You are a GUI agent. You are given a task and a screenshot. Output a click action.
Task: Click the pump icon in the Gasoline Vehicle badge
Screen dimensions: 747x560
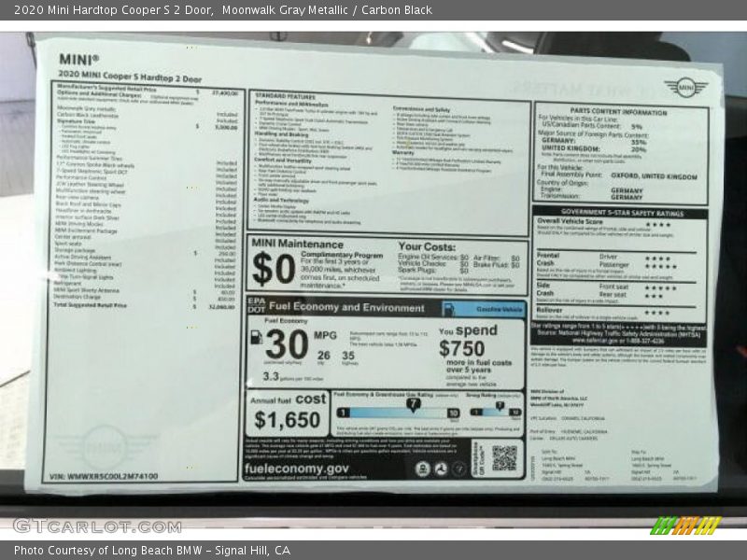pyautogui.click(x=448, y=310)
